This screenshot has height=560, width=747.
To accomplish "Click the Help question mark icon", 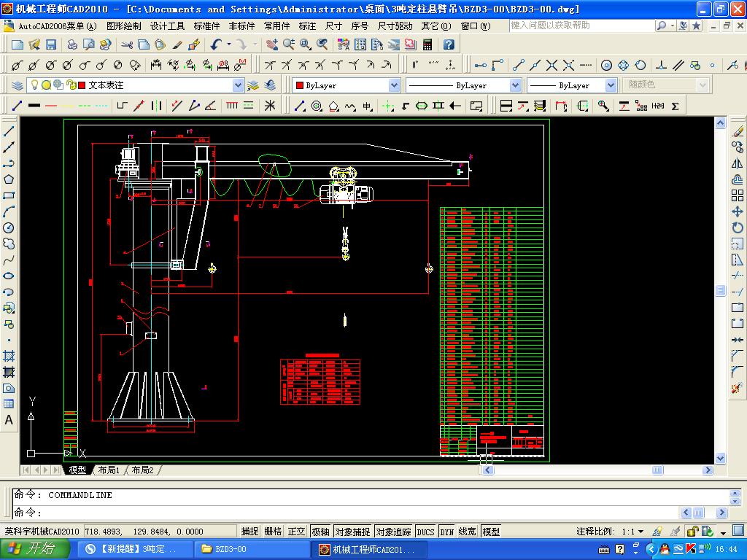I will (x=449, y=44).
